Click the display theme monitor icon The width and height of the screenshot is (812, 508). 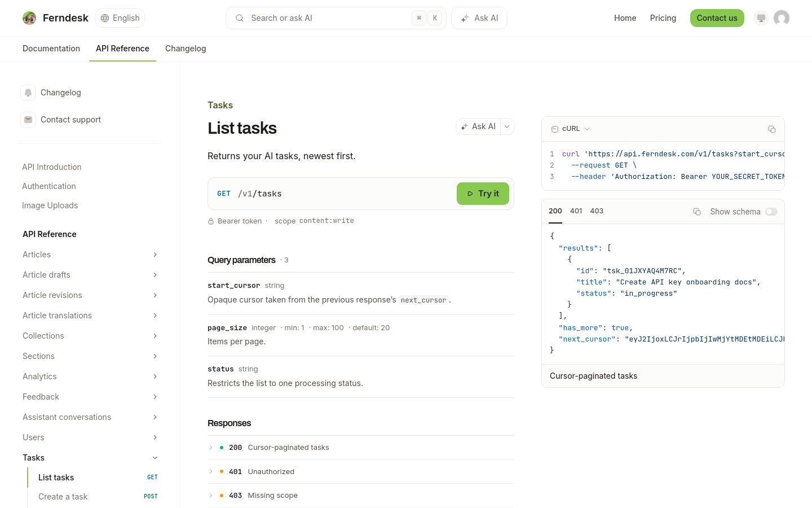click(x=761, y=18)
